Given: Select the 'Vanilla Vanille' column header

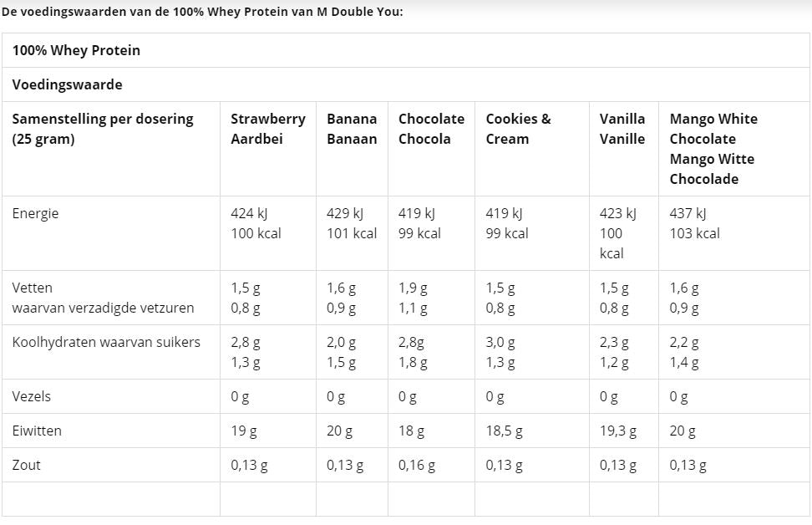Looking at the screenshot, I should [622, 129].
